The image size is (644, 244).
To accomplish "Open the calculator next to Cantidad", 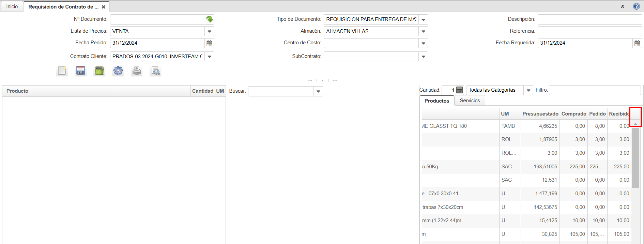I will (460, 90).
